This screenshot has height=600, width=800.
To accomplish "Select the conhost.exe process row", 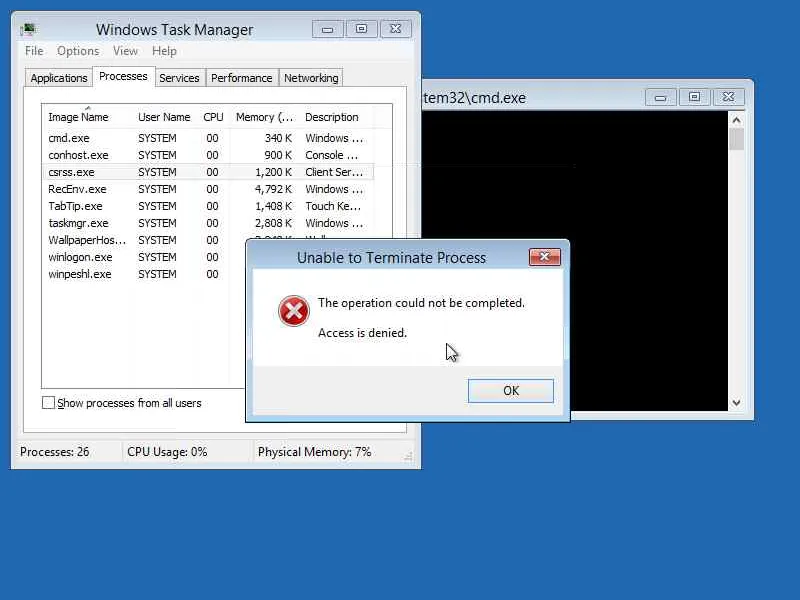I will click(x=208, y=155).
